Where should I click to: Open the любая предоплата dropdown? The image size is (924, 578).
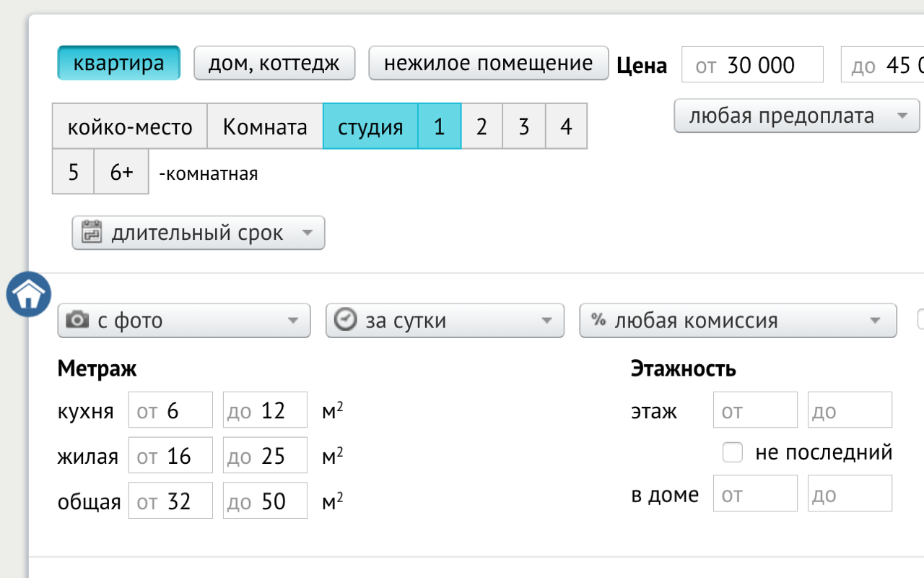[x=796, y=116]
